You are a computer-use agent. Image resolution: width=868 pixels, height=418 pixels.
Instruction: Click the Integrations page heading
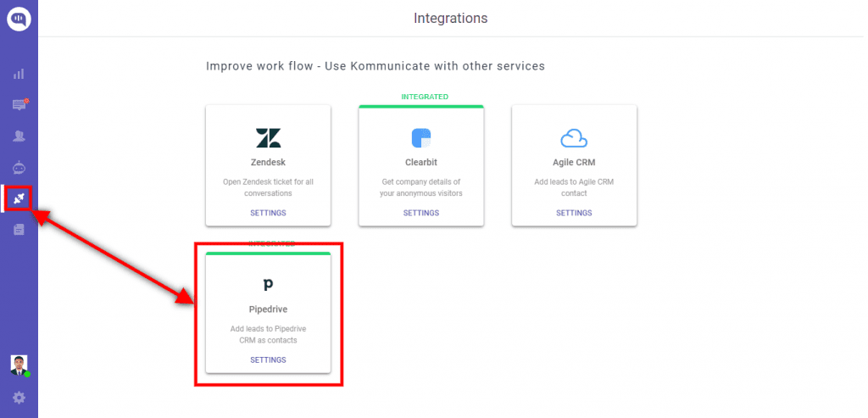pyautogui.click(x=451, y=19)
